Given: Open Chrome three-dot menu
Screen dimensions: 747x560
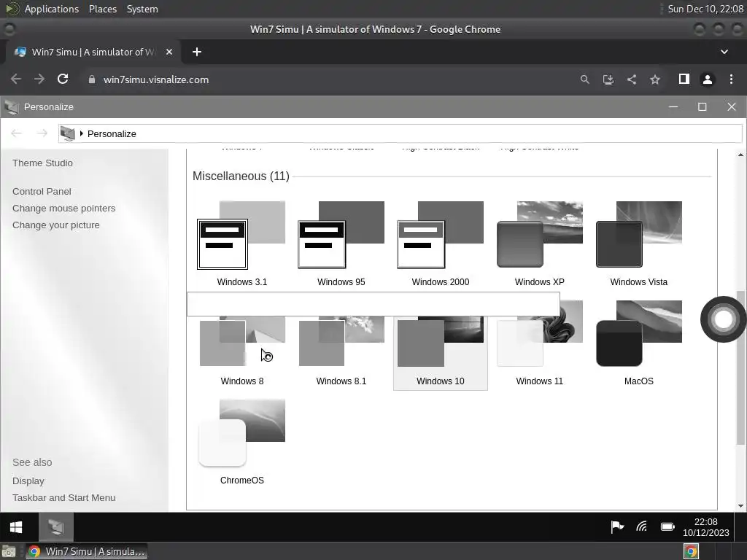Looking at the screenshot, I should tap(731, 79).
